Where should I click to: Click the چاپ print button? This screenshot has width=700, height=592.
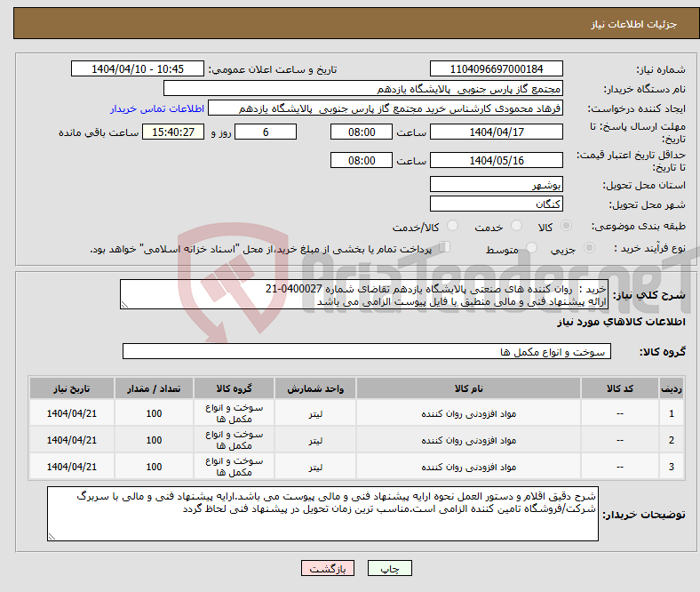point(389,568)
